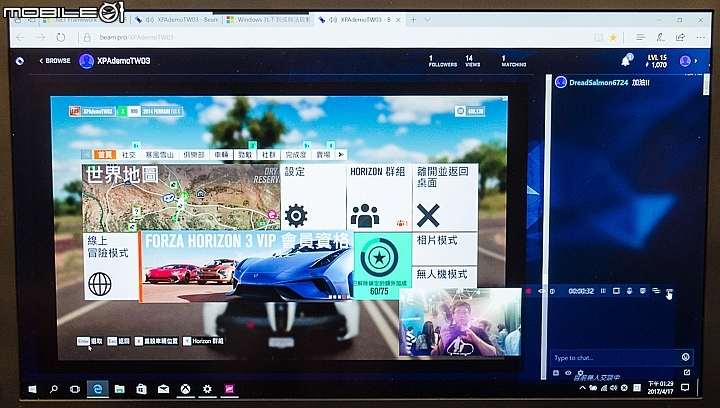This screenshot has width=720, height=408.
Task: Pause the broadcast using the pause icon
Action: click(603, 291)
